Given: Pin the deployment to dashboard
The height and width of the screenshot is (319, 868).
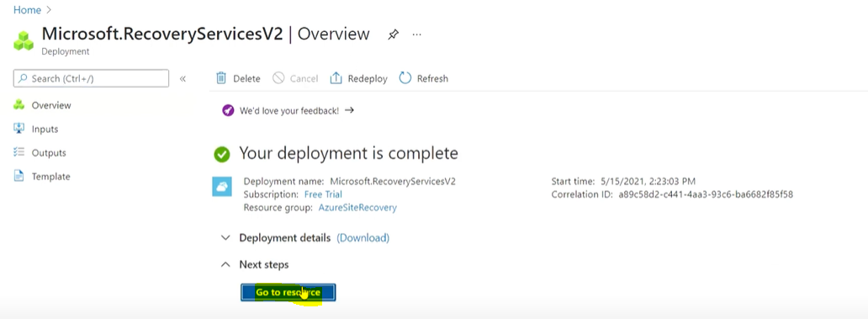Looking at the screenshot, I should 393,35.
